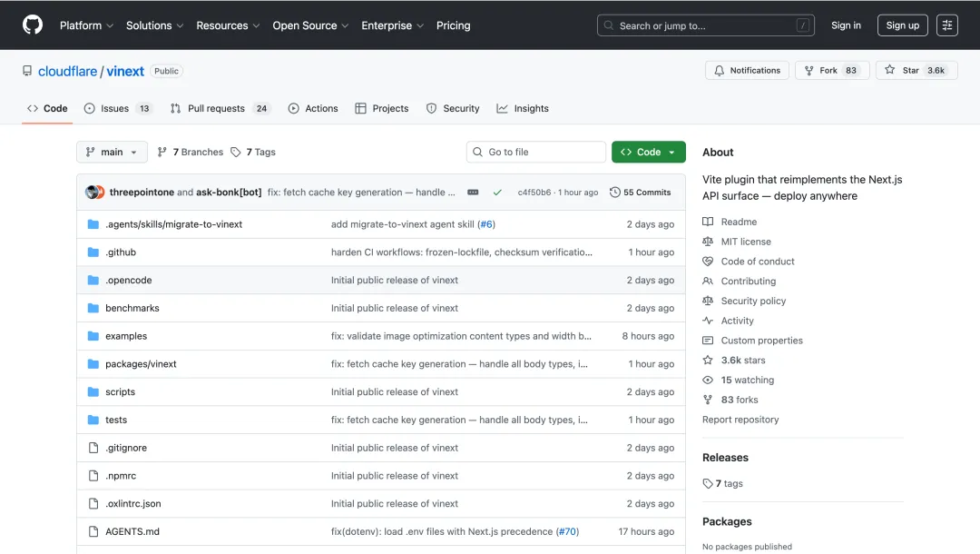Click the search magnifier icon in header
Screen dimensions: 980x554
[609, 25]
